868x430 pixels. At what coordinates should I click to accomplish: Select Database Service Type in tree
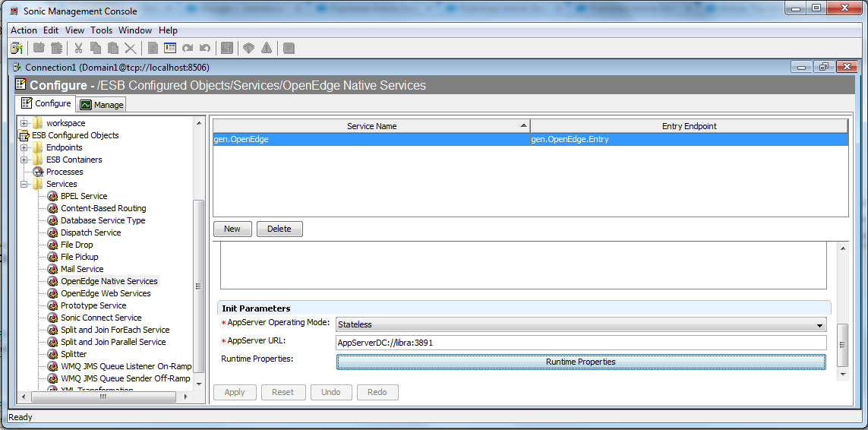[x=103, y=220]
